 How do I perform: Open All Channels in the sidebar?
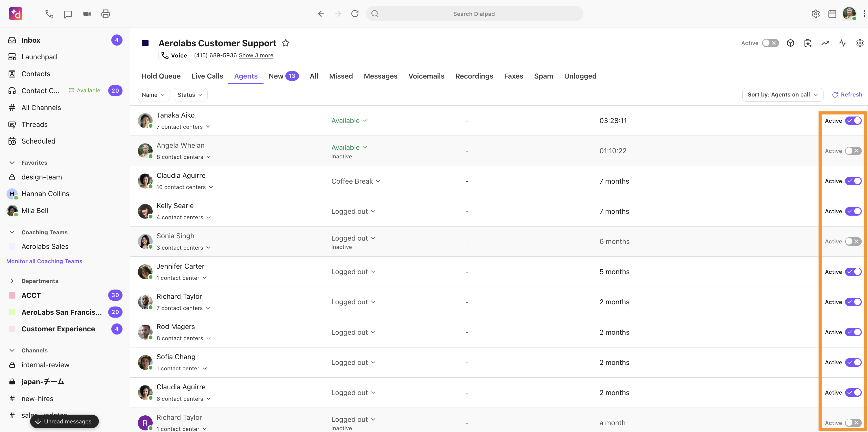pyautogui.click(x=65, y=107)
